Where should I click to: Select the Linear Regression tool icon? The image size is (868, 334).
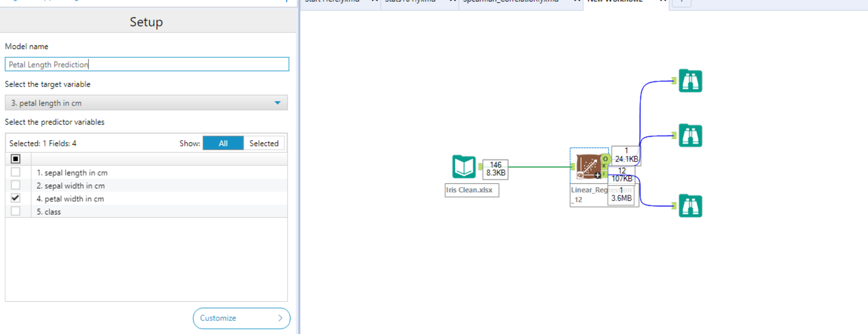(x=588, y=167)
